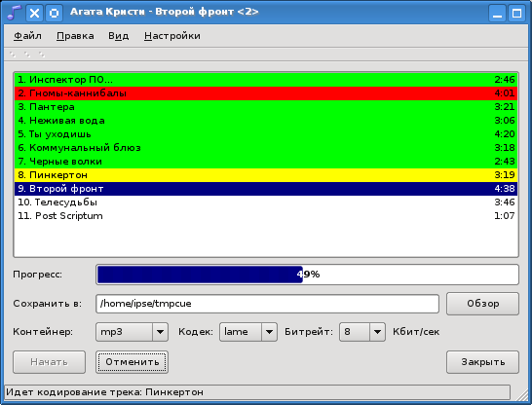The width and height of the screenshot is (532, 405).
Task: Maximize the window using title bar button
Action: 516,14
